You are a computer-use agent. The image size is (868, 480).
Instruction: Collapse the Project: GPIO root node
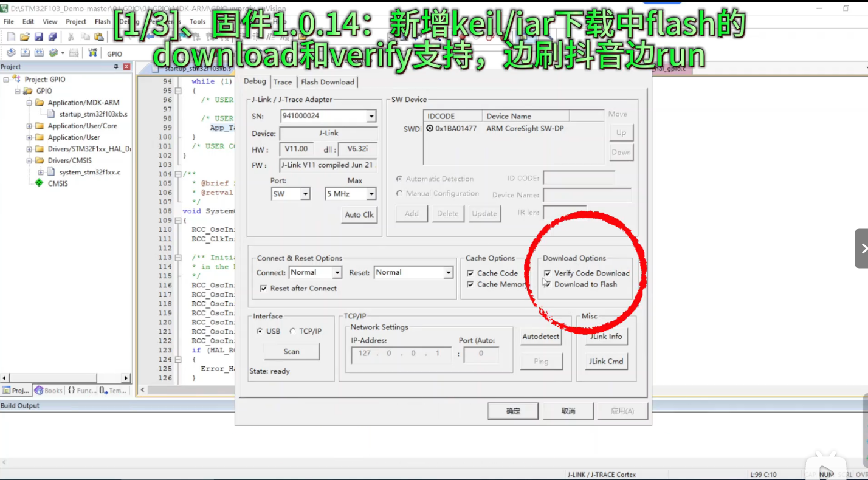6,80
